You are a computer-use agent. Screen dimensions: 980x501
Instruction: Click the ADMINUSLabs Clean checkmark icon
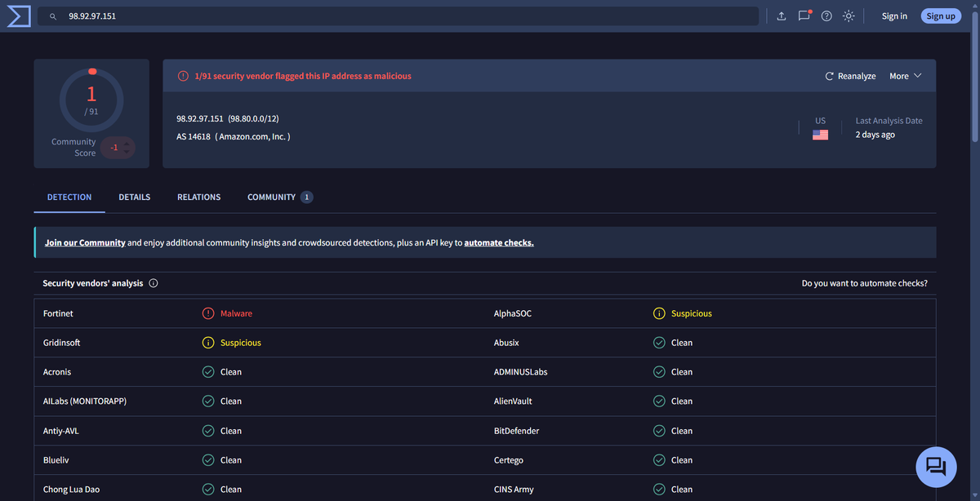click(x=659, y=372)
